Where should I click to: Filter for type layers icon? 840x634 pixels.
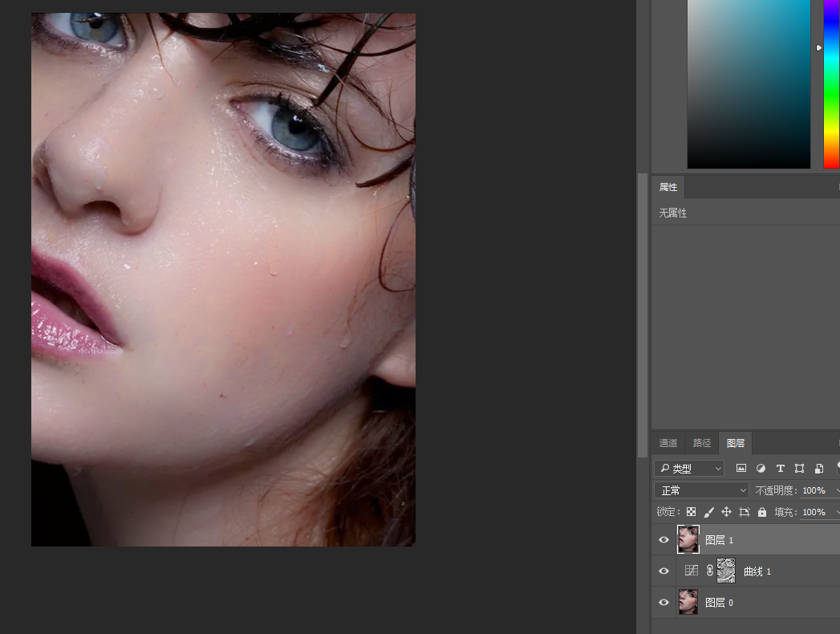tap(780, 469)
